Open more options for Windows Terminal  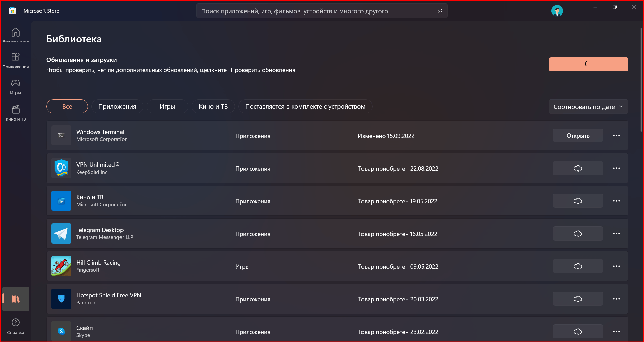pos(616,135)
